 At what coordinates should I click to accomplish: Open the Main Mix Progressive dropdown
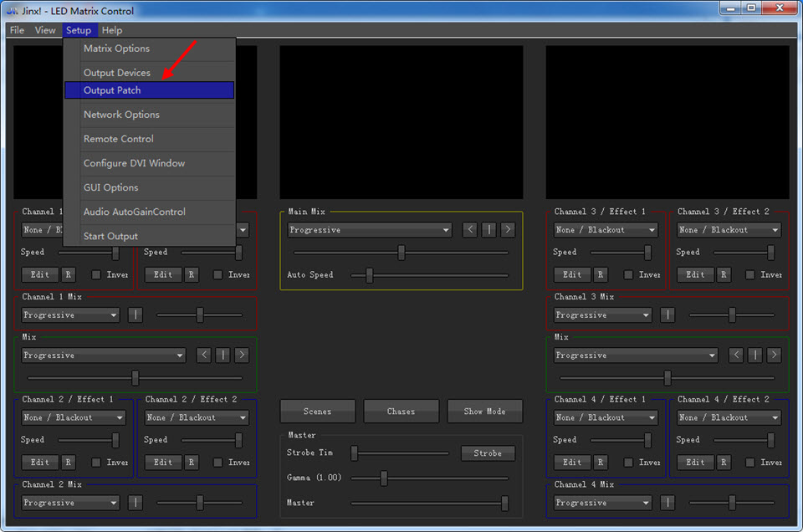click(369, 230)
